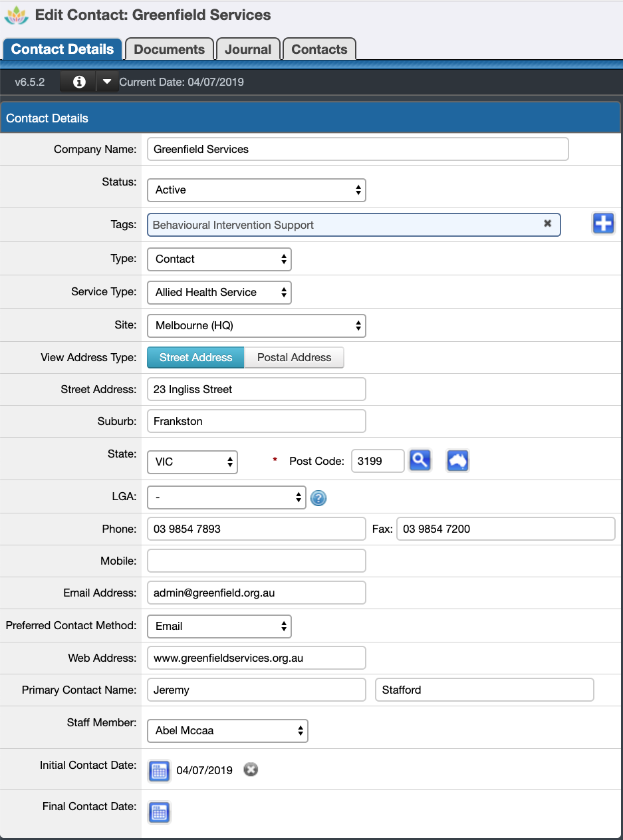Click the app logo next to Edit Contact
The width and height of the screenshot is (623, 840).
[17, 14]
